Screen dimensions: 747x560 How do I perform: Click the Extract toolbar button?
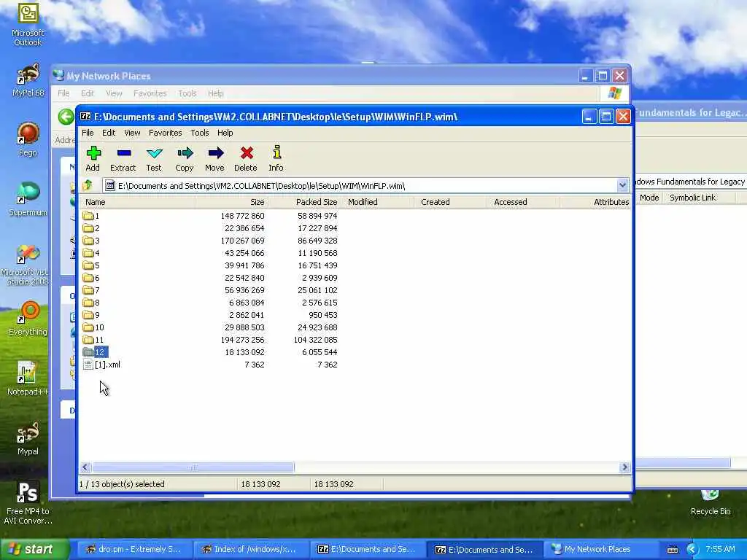[x=123, y=158]
